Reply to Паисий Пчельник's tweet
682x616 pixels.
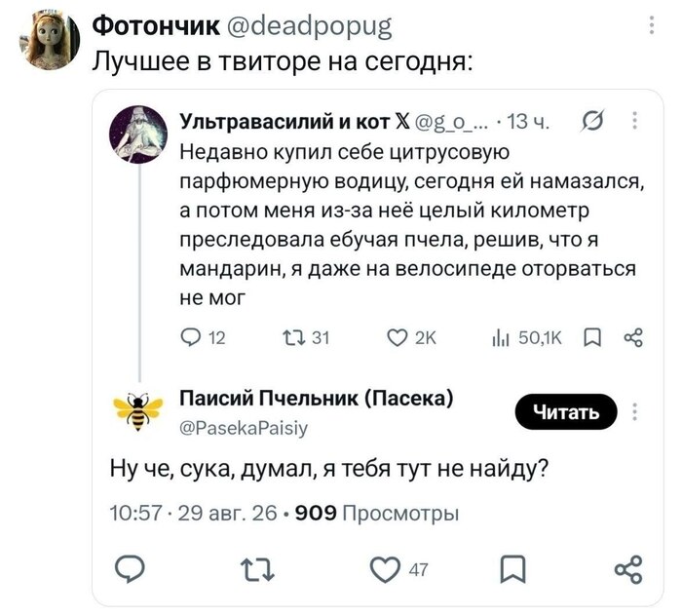coord(130,568)
